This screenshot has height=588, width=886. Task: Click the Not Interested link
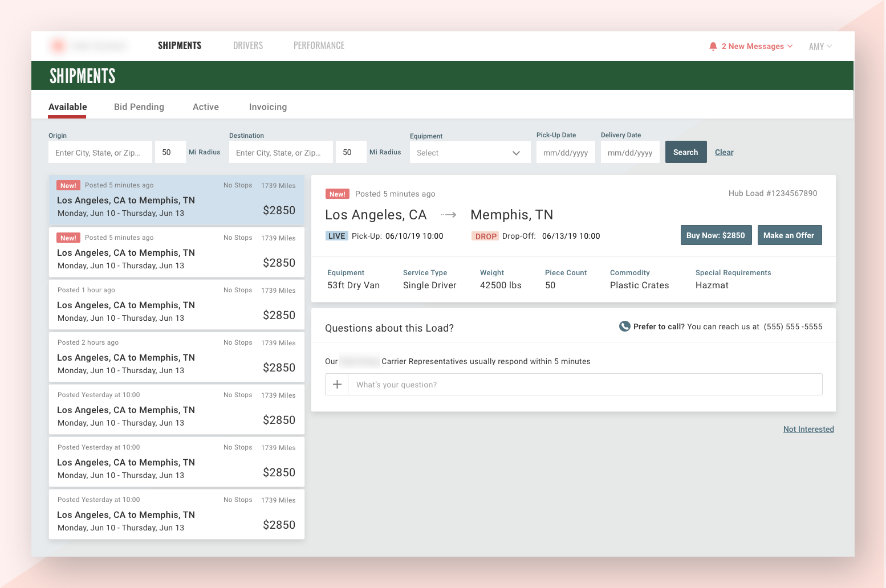(x=808, y=429)
